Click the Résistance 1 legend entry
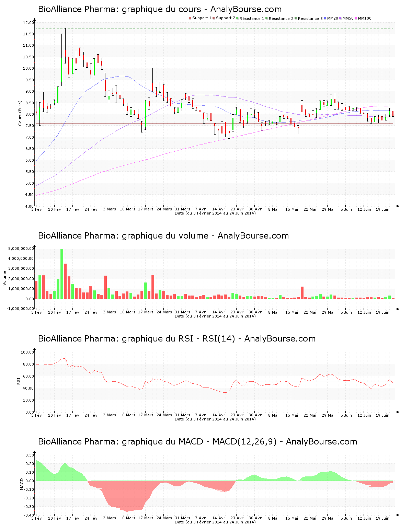The image size is (412, 532). (250, 19)
